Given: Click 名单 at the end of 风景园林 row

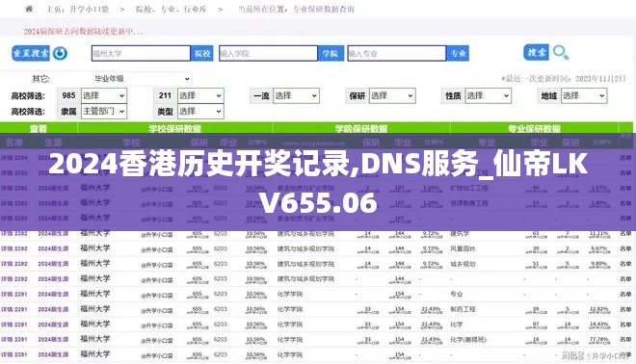Looking at the screenshot, I should click(625, 248).
